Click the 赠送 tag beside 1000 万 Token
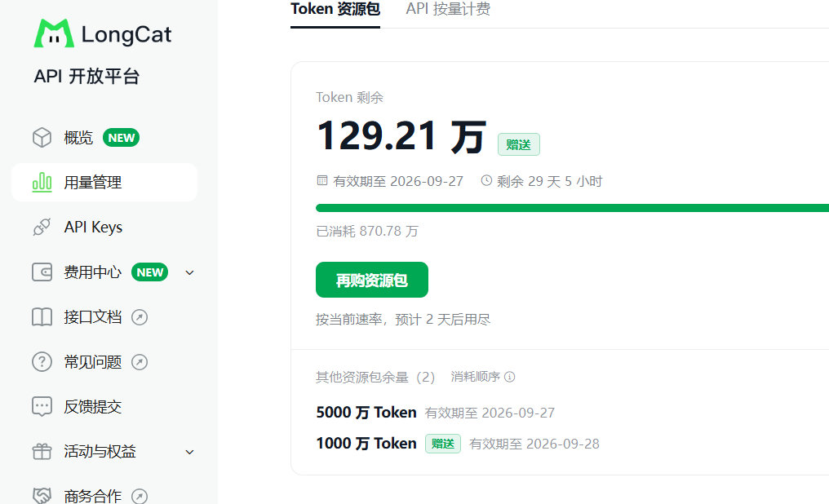 [443, 444]
